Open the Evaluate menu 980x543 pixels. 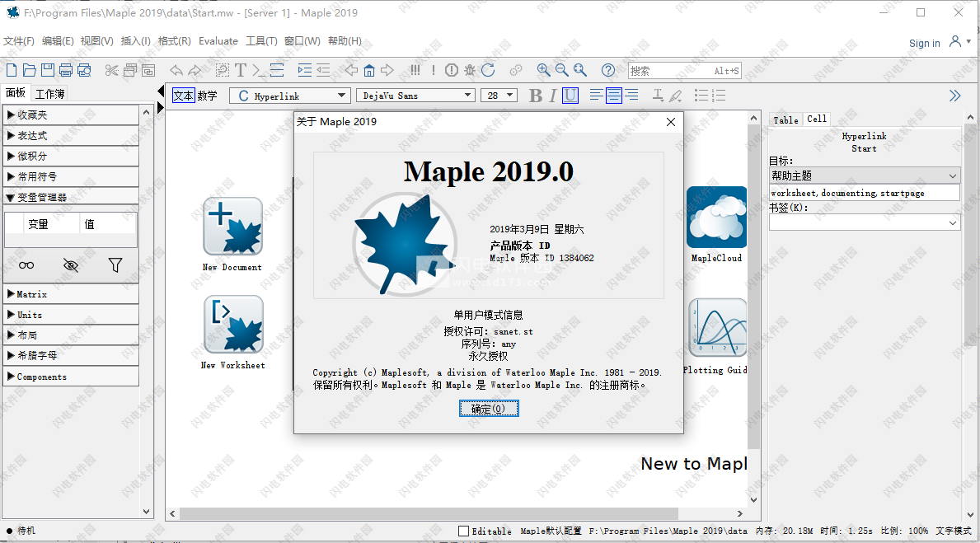(218, 41)
